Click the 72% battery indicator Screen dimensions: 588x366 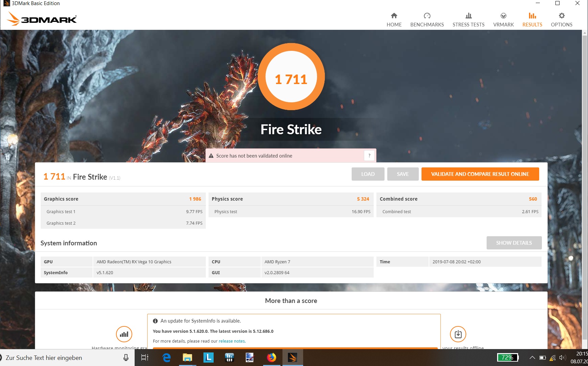[x=508, y=358]
